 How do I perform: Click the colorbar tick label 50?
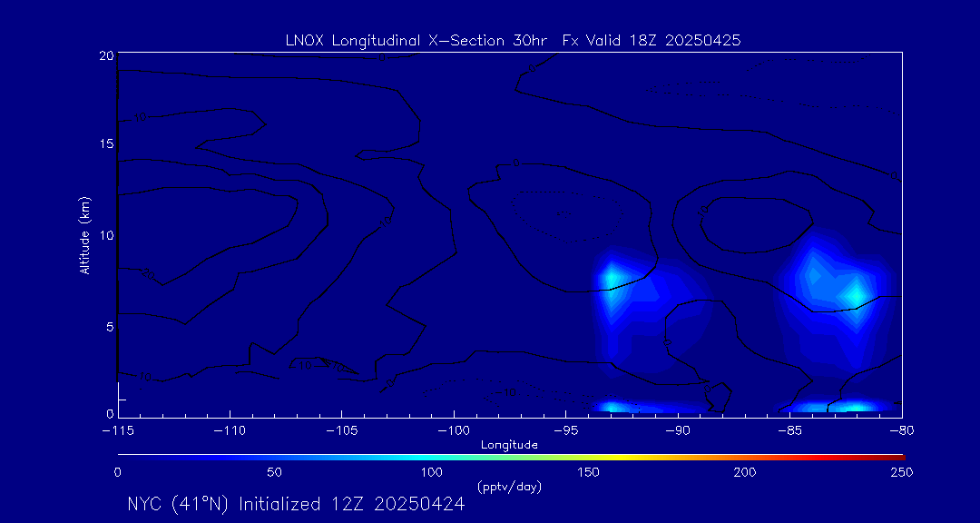coord(274,472)
